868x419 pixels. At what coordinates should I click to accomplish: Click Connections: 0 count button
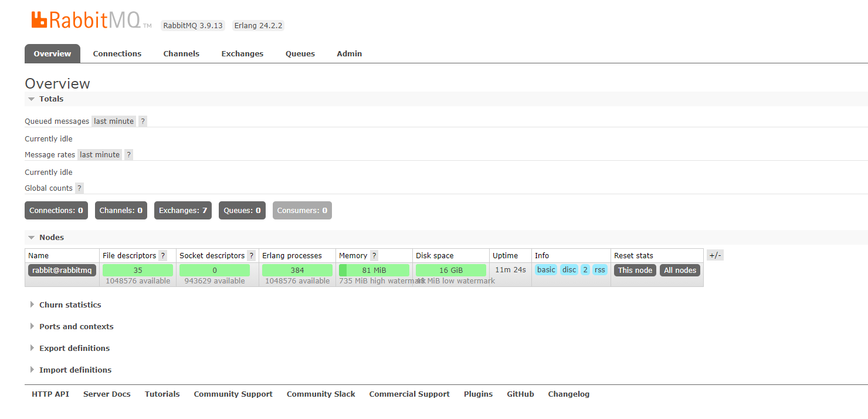point(56,211)
